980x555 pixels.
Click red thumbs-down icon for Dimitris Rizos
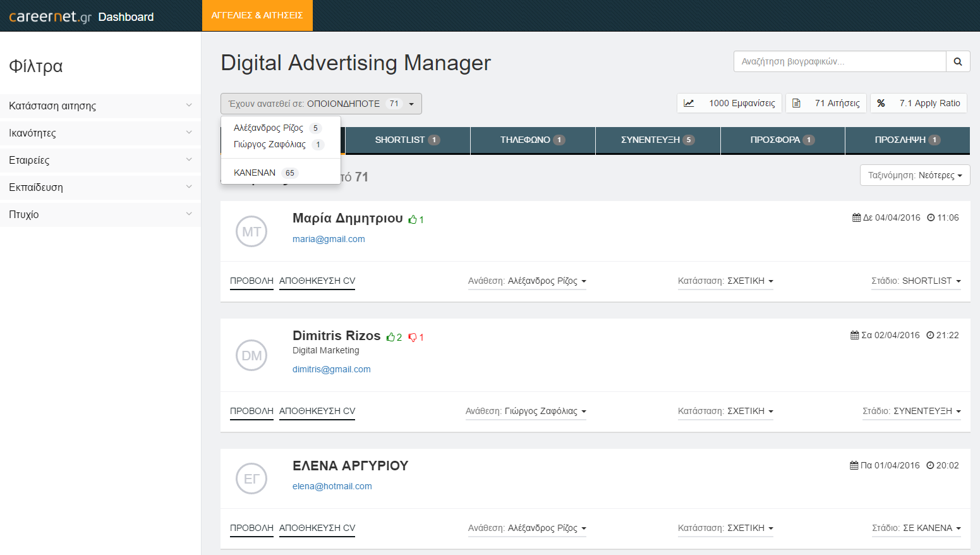413,338
